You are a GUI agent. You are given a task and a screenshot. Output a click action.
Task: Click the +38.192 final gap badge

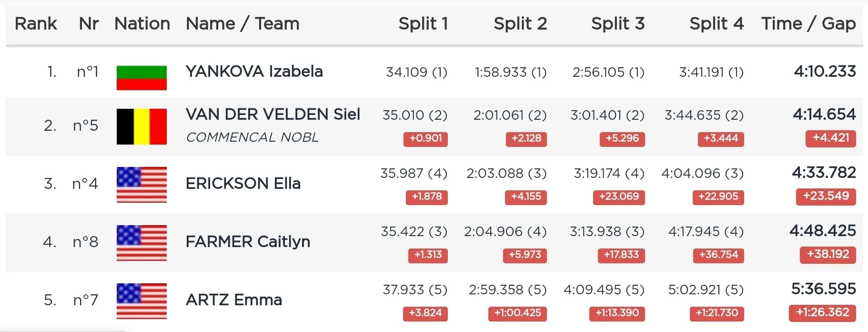pos(828,254)
